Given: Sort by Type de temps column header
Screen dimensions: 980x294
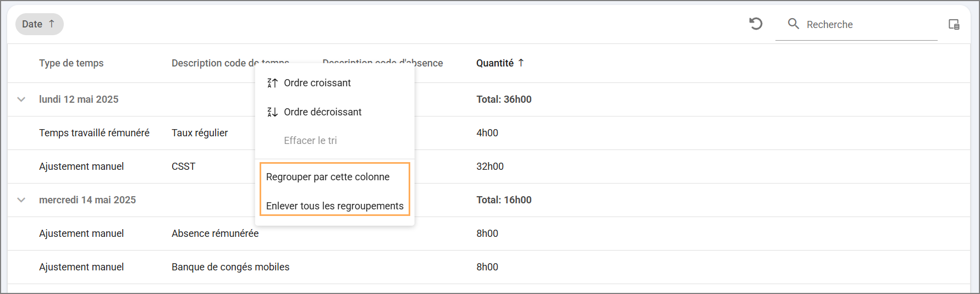Looking at the screenshot, I should (x=71, y=63).
